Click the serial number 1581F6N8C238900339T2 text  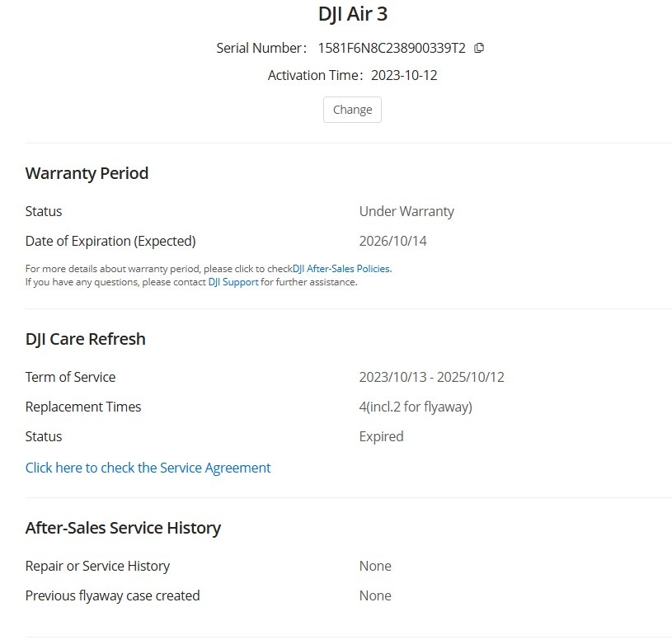pos(392,48)
